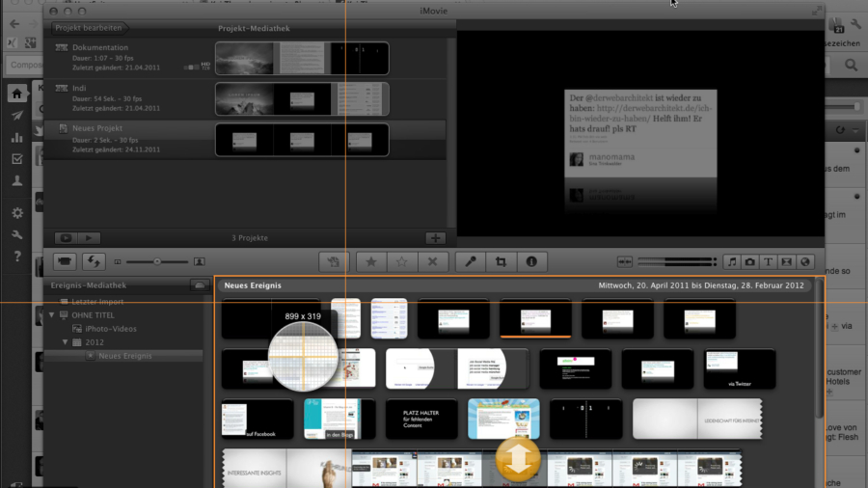Image resolution: width=868 pixels, height=488 pixels.
Task: Select the crop and rotate tool
Action: coord(501,261)
